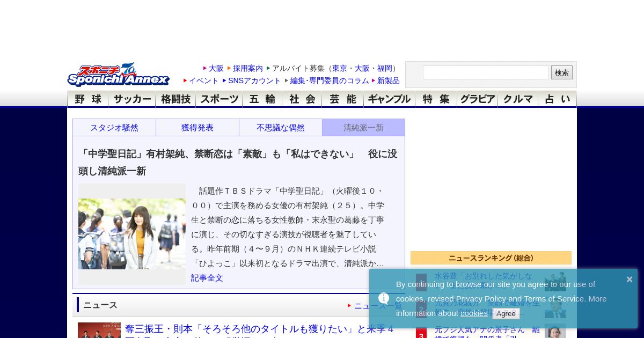
Task: Open the 元フジ人気アナ ranking article
Action: (487, 333)
